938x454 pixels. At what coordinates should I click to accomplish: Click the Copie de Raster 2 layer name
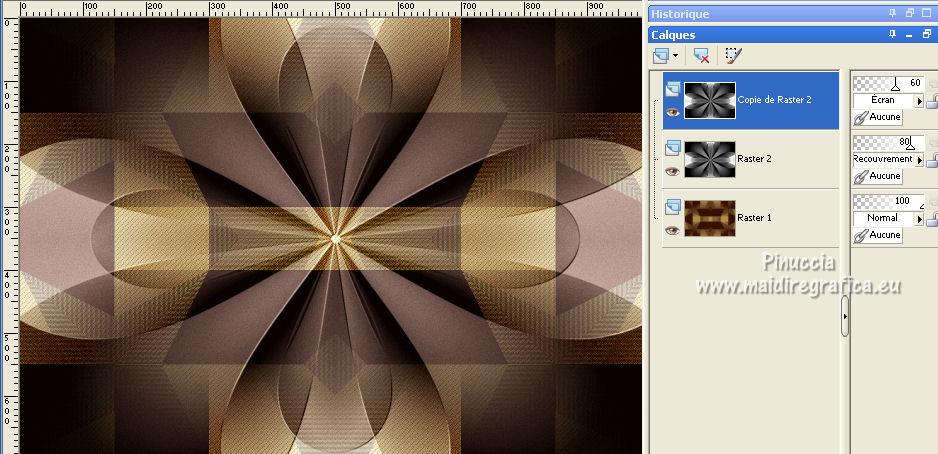click(x=775, y=100)
